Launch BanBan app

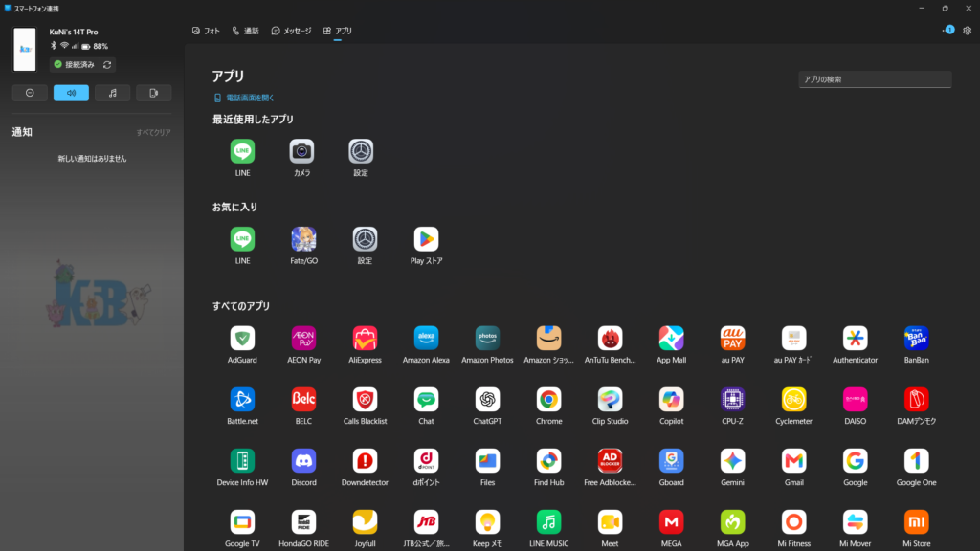pyautogui.click(x=916, y=338)
